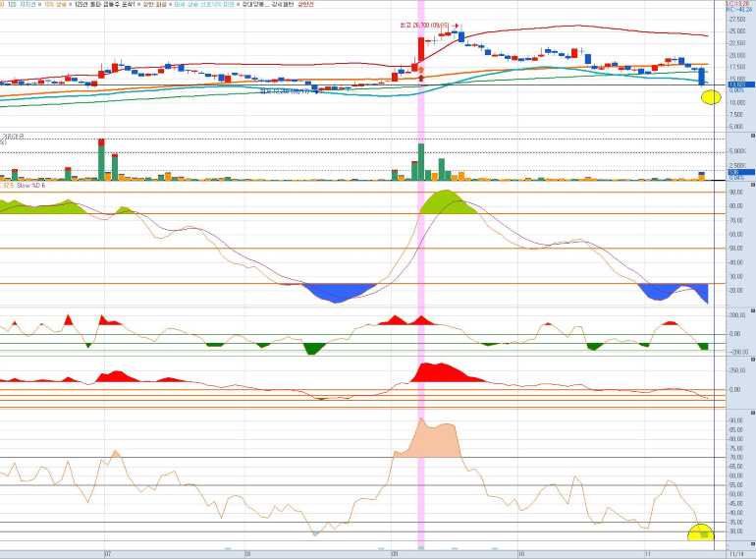Select the 'Slow %D 6' indicator label
The height and width of the screenshot is (559, 756).
coord(30,186)
